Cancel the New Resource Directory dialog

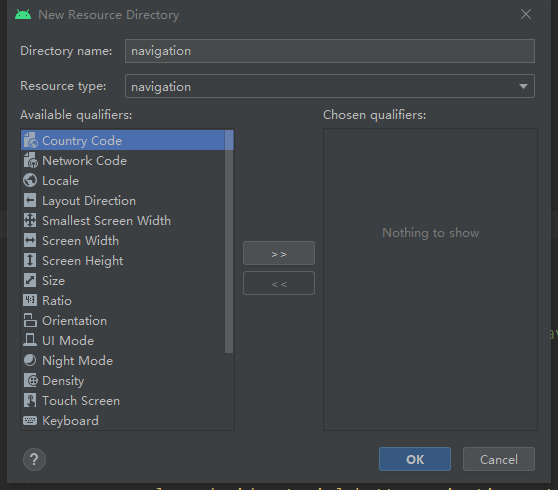tap(499, 459)
